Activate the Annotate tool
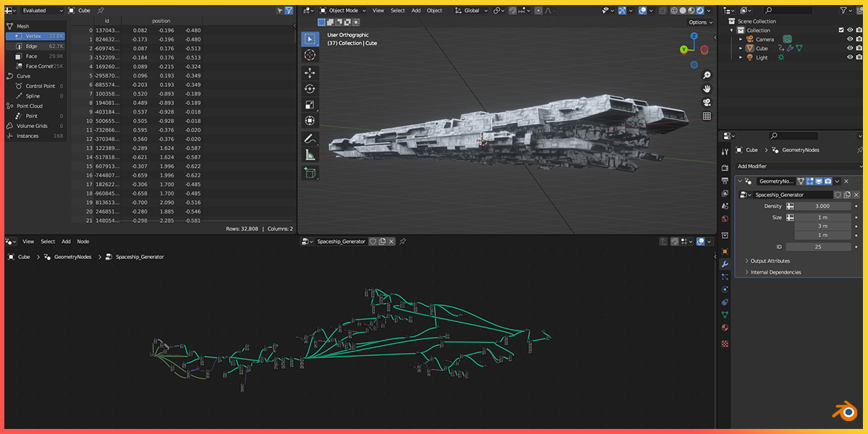 (310, 138)
